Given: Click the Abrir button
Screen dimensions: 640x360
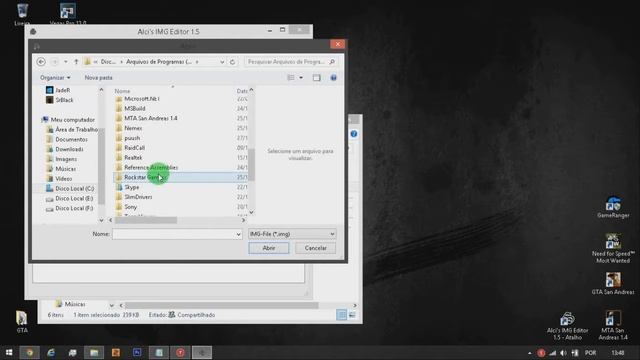Looking at the screenshot, I should [x=269, y=248].
